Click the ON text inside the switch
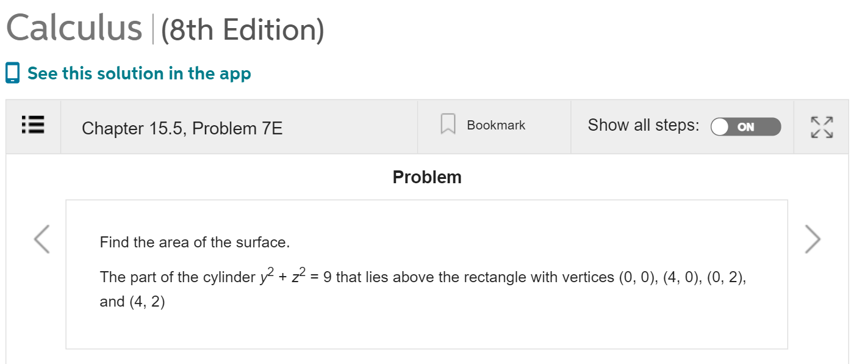Image resolution: width=868 pixels, height=364 pixels. [745, 127]
